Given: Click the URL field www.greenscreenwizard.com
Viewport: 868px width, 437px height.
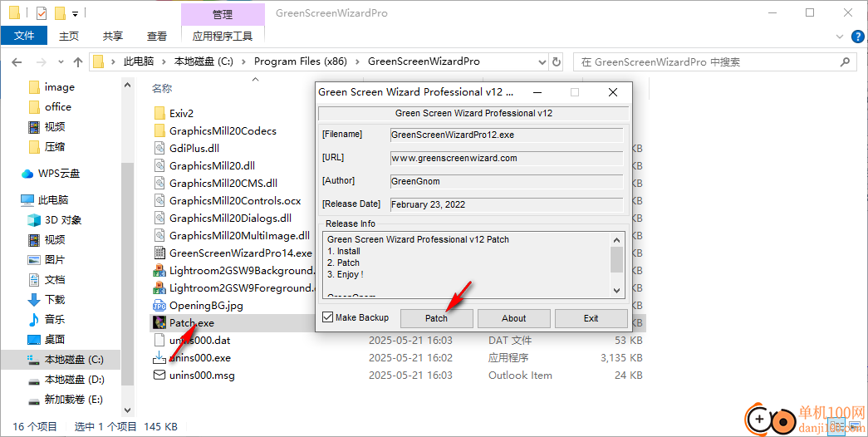Looking at the screenshot, I should click(x=507, y=159).
